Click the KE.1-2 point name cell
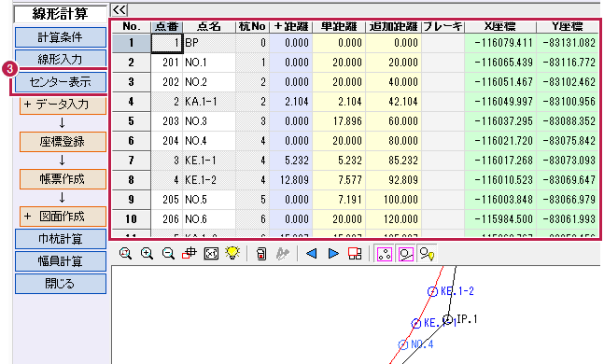The image size is (604, 364). point(209,180)
